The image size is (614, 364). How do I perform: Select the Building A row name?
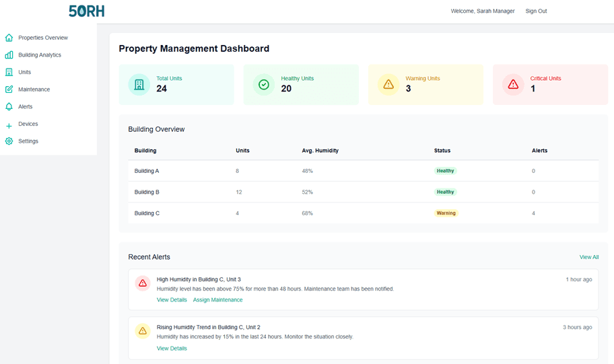(x=147, y=171)
